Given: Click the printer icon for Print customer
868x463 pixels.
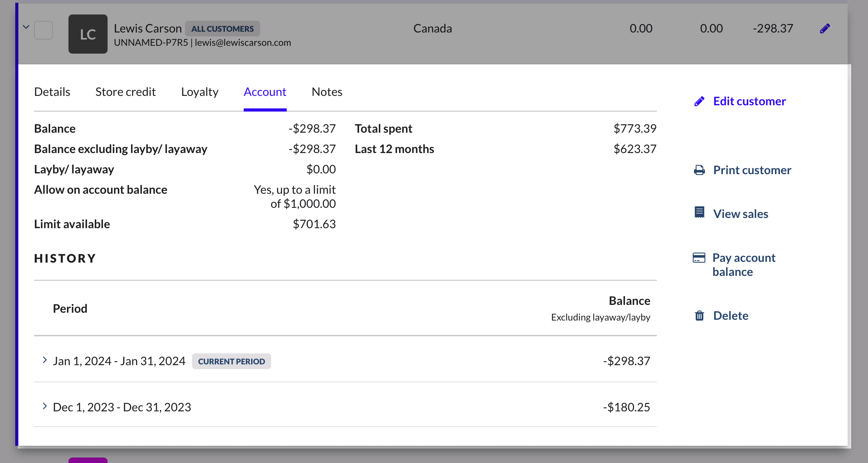Looking at the screenshot, I should click(700, 170).
